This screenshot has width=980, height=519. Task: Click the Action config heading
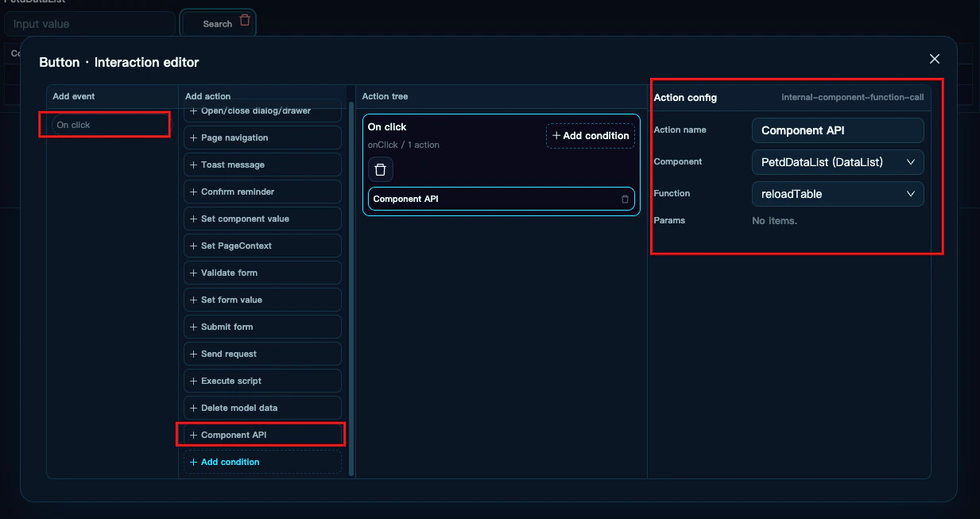(x=685, y=98)
